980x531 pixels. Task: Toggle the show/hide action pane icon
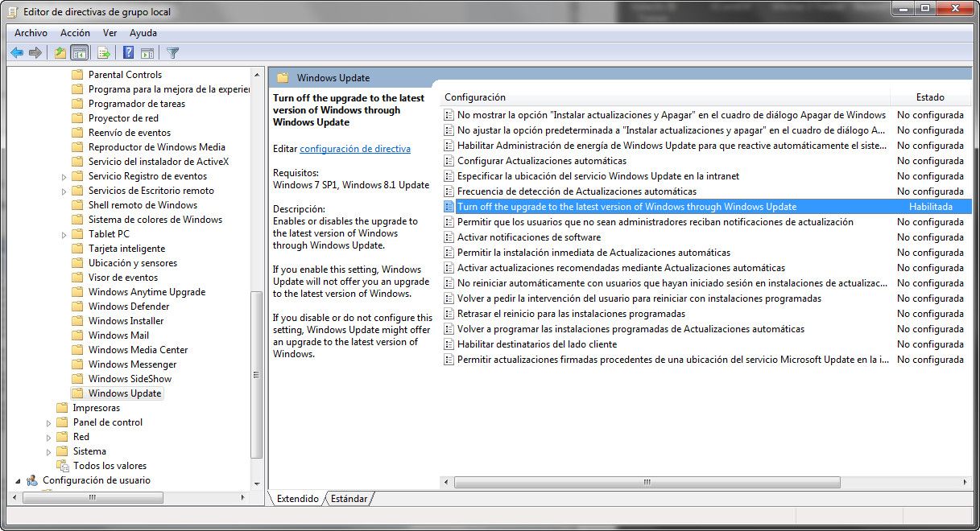coord(147,53)
